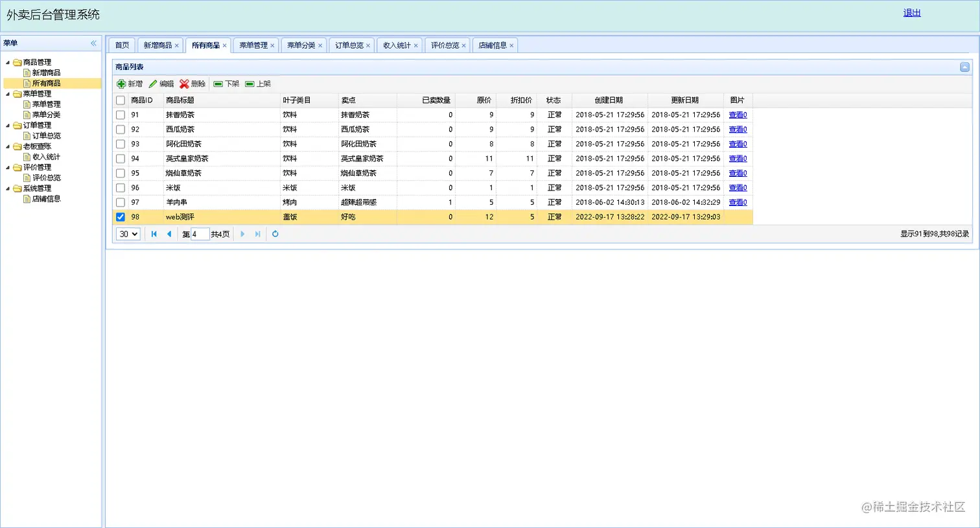Open 新增商品 in the sidebar tree
The width and height of the screenshot is (980, 528).
click(46, 73)
